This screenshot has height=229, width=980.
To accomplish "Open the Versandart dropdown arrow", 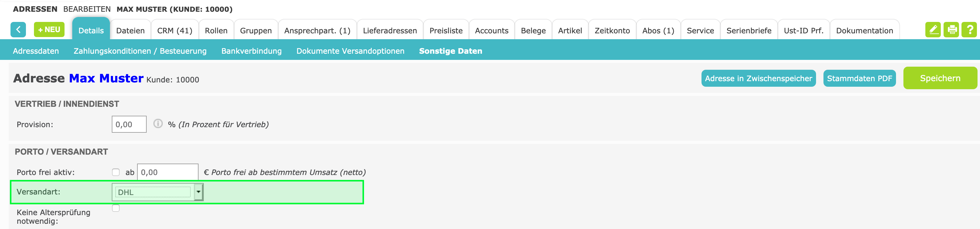I will pos(198,192).
